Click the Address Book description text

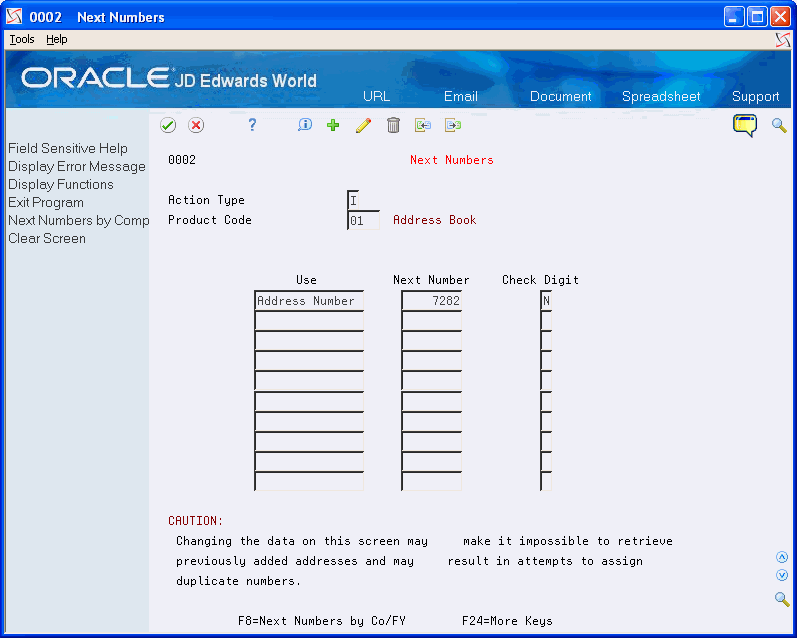[x=435, y=220]
